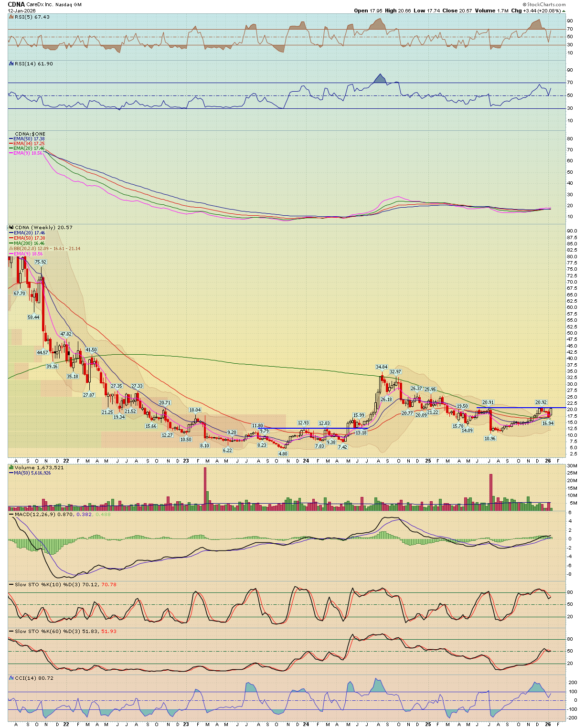Click the 4.80 low price label
585x728 pixels.
point(283,454)
